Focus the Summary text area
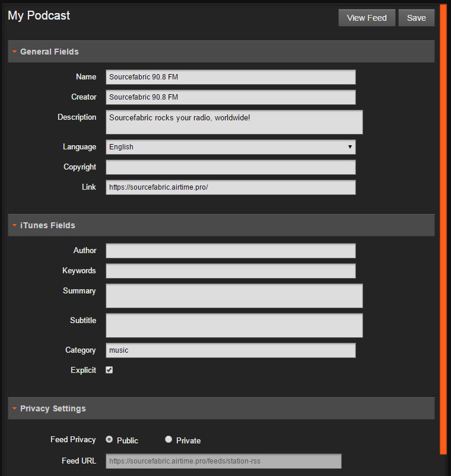The image size is (451, 476). [x=234, y=296]
